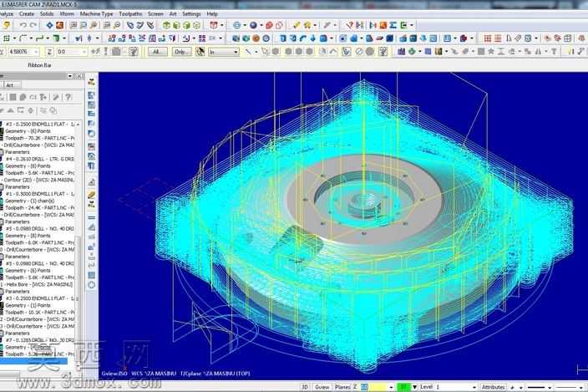The height and width of the screenshot is (392, 588).
Task: Click the purple bar-chart toolbar icon
Action: pos(401,52)
